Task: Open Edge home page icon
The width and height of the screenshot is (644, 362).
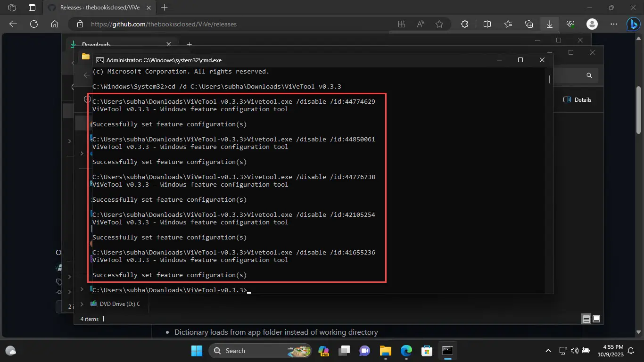Action: tap(55, 24)
